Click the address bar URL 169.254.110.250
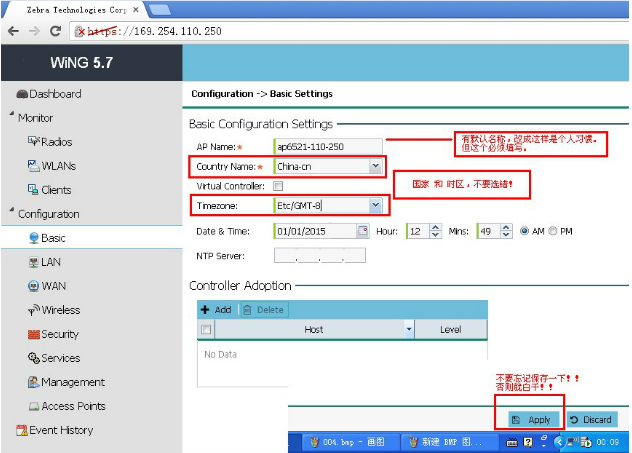Screen dimensions: 632x453 [177, 31]
